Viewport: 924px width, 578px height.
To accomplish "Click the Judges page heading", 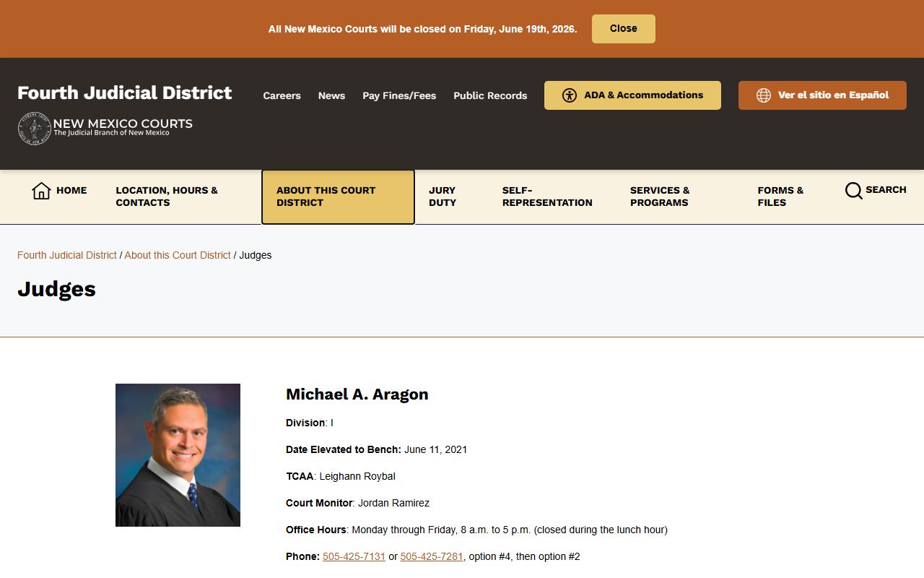I will tap(56, 289).
